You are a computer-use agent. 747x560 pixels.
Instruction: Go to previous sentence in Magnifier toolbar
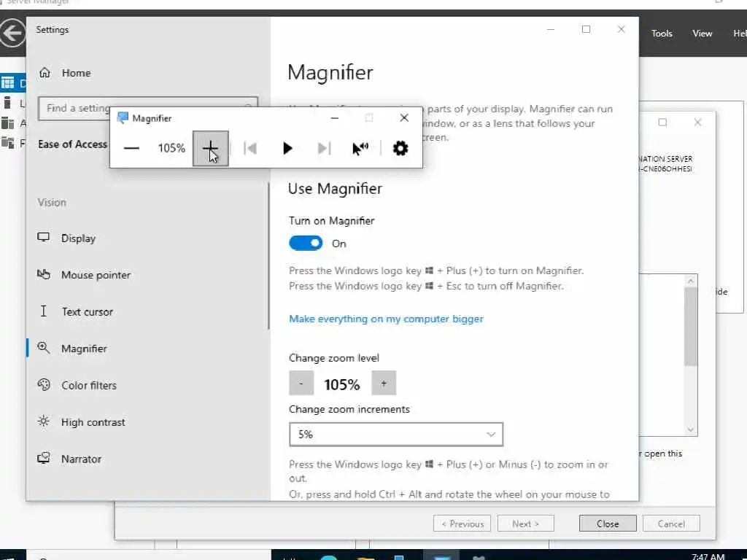tap(250, 149)
